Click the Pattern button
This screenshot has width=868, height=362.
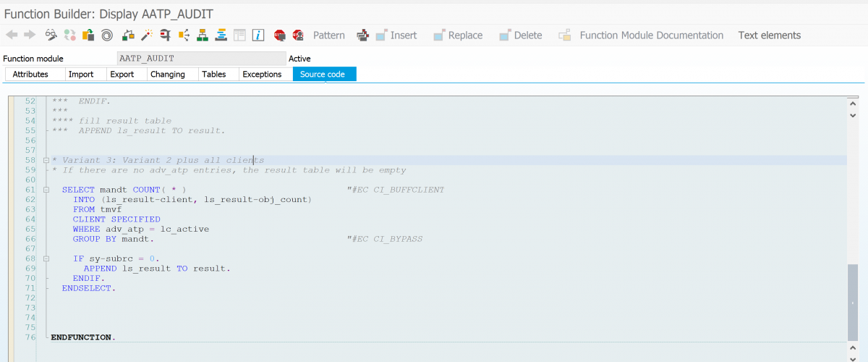coord(329,35)
